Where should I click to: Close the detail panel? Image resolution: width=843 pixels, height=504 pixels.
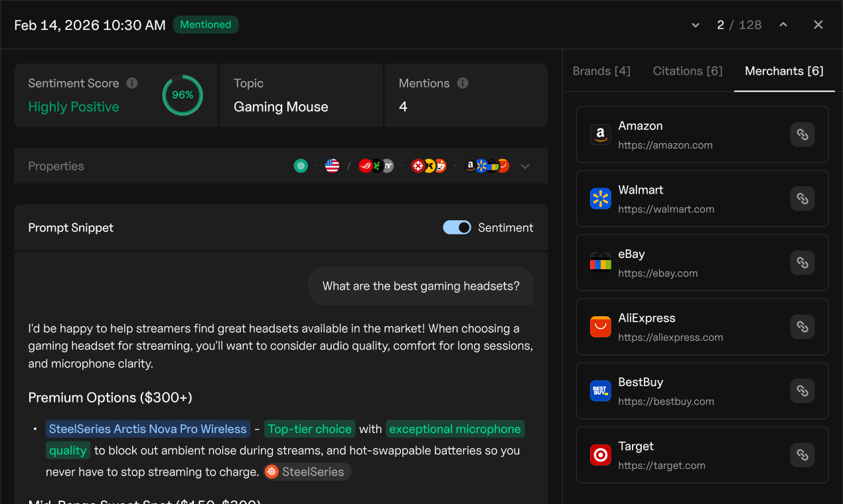click(818, 25)
